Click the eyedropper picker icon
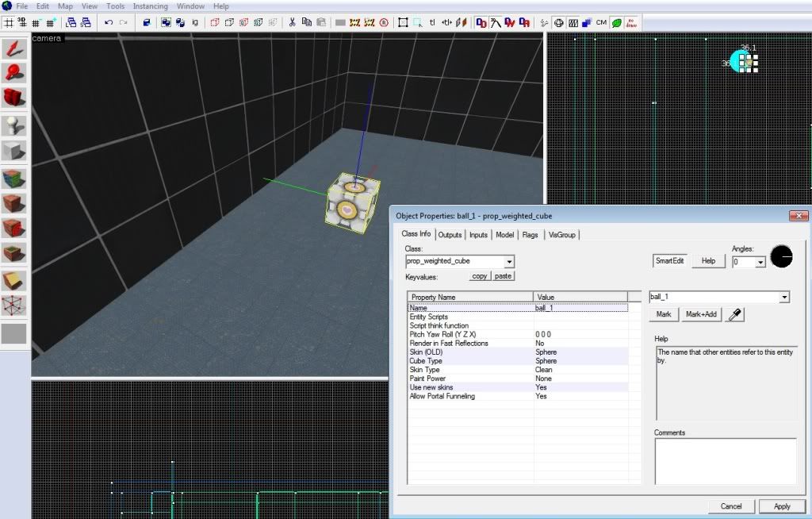Screen dimensions: 812x519 coord(734,314)
